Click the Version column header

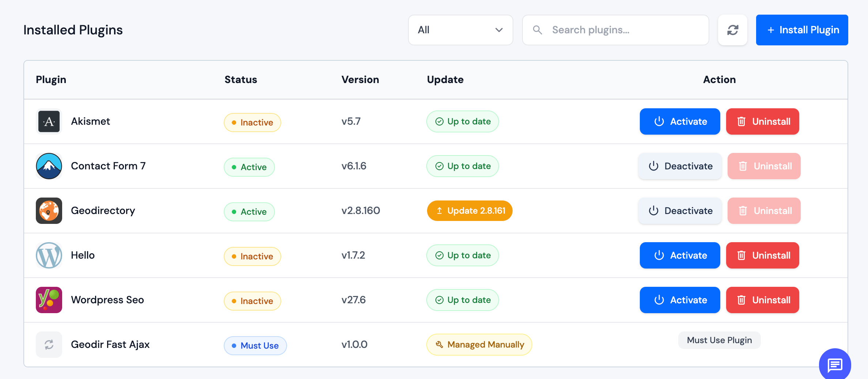point(361,80)
